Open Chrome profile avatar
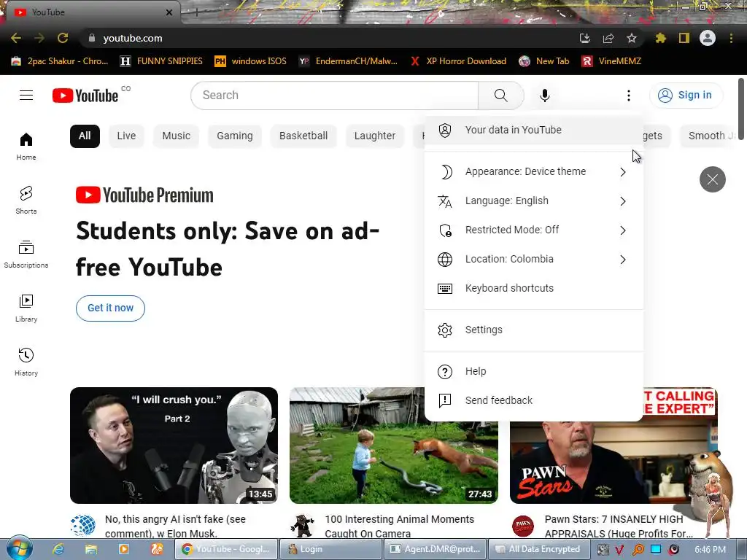The image size is (747, 560). pyautogui.click(x=708, y=38)
